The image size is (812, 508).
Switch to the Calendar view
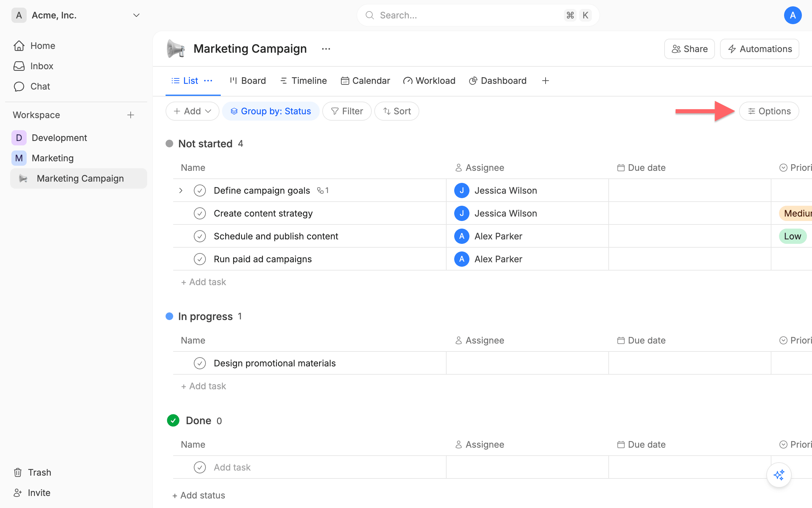coord(365,81)
